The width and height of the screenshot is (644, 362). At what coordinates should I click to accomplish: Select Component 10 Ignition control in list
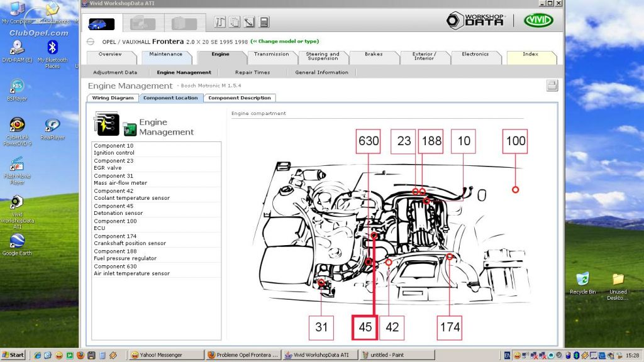pos(156,149)
